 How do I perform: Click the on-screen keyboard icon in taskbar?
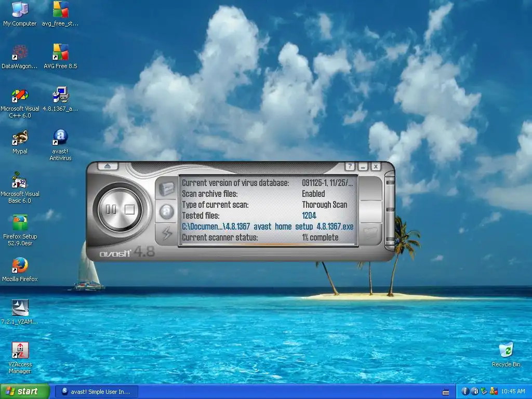coord(446,392)
